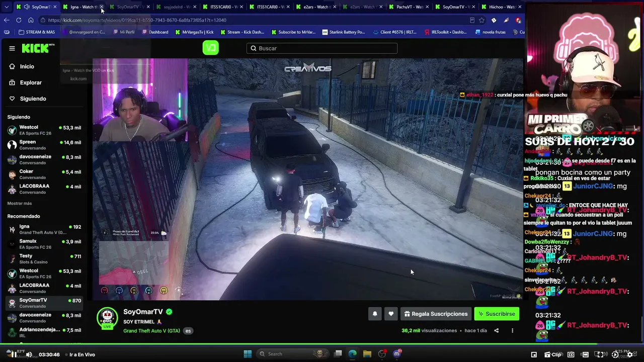Close the Igna browser tab
This screenshot has height=362, width=644.
click(x=102, y=7)
